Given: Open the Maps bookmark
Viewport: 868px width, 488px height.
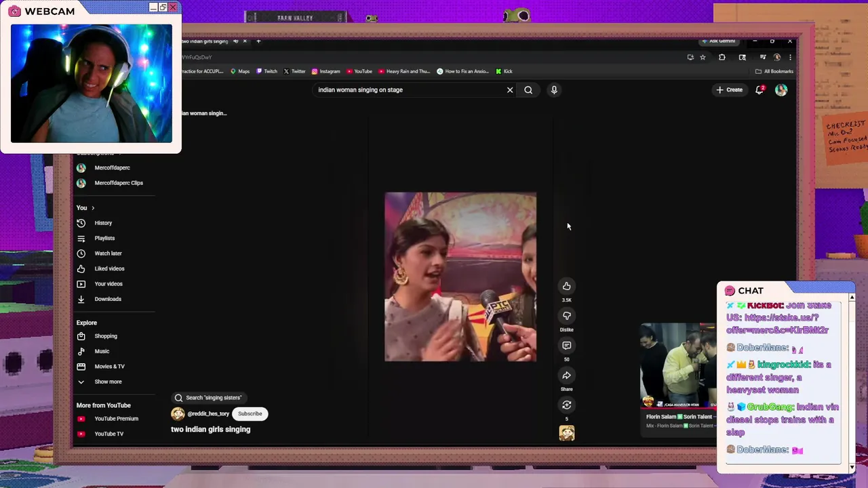Looking at the screenshot, I should point(240,71).
